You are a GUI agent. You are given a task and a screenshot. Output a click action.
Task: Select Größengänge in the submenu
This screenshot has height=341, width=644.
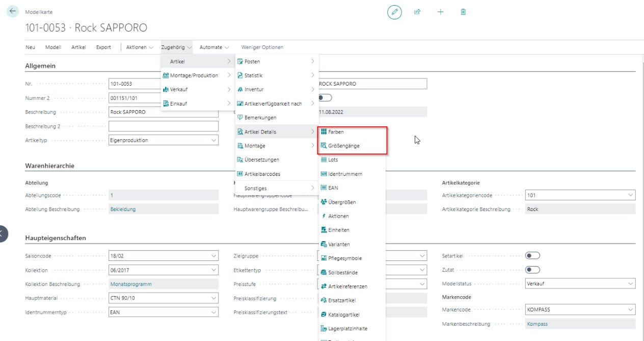click(x=343, y=146)
